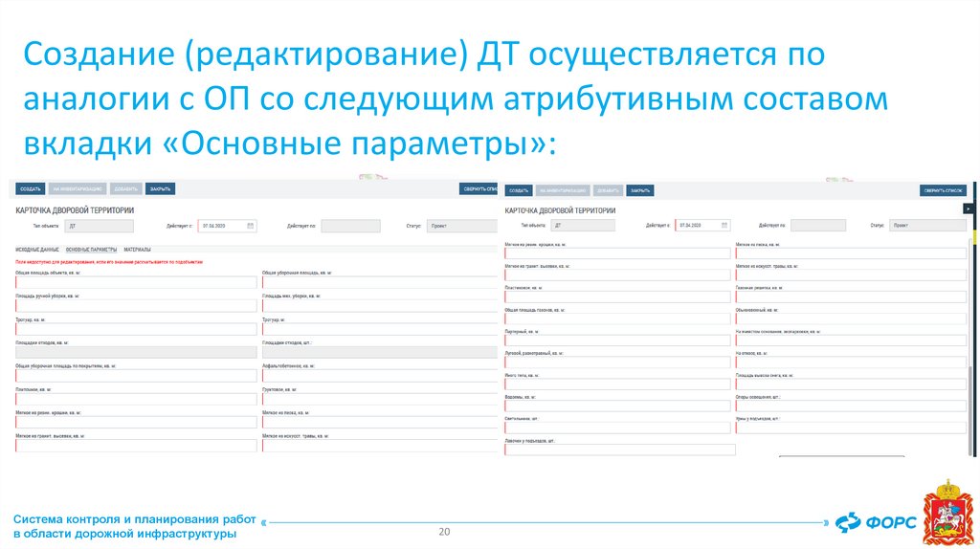Click Действует по field, left screenshot
The image size is (980, 549).
[x=350, y=226]
